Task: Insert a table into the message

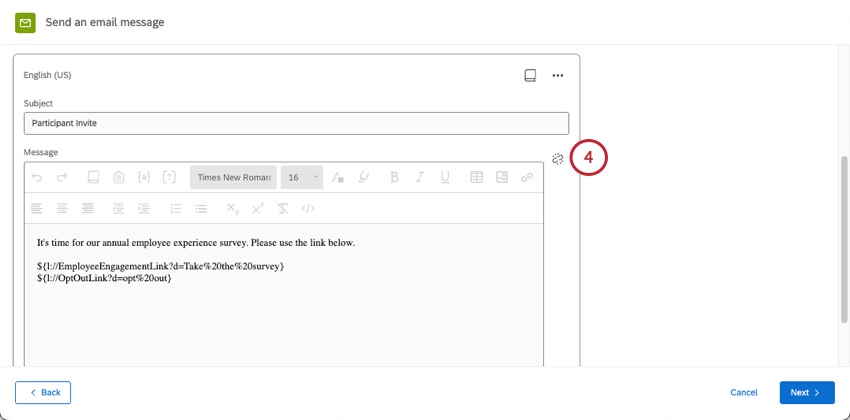Action: click(476, 177)
